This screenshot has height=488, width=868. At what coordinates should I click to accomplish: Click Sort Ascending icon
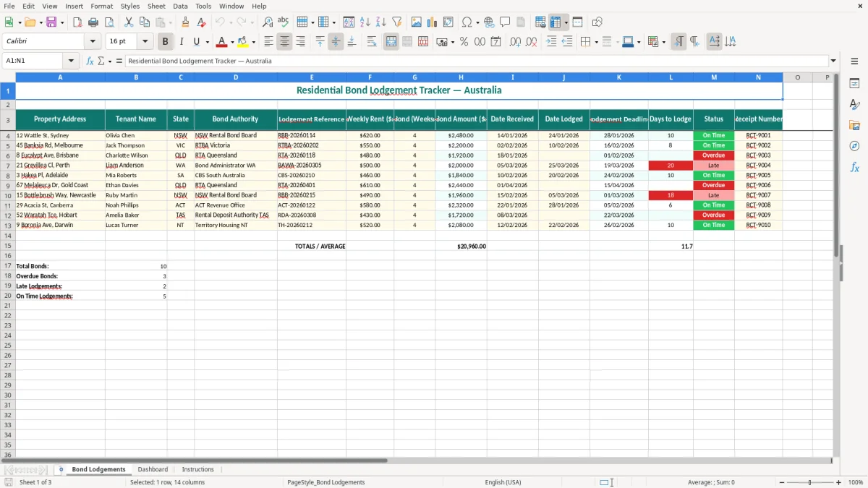point(365,22)
